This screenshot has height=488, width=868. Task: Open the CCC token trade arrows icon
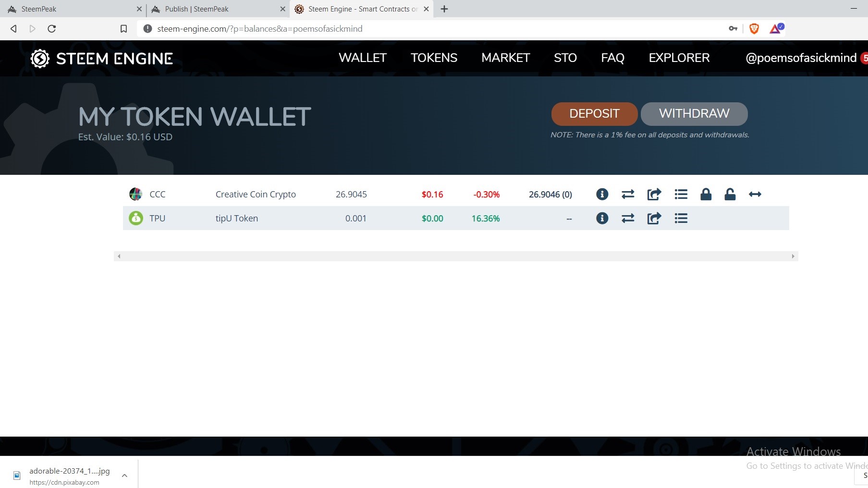(x=628, y=194)
